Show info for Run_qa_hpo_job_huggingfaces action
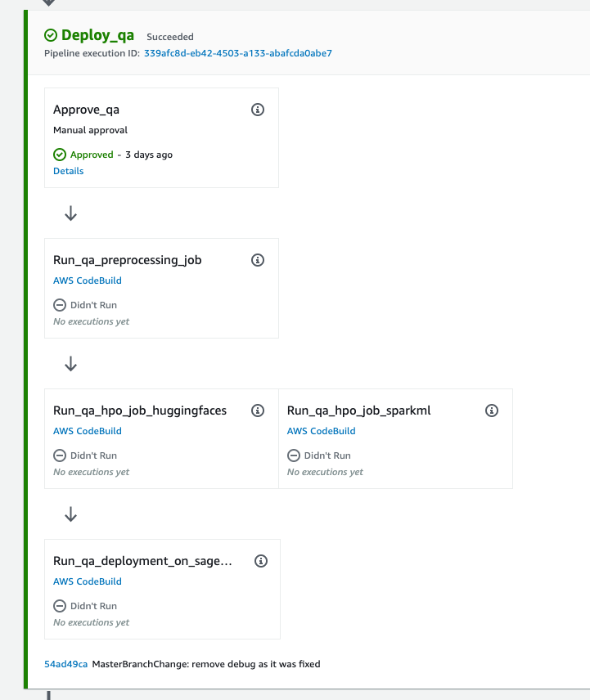590x700 pixels. tap(258, 411)
